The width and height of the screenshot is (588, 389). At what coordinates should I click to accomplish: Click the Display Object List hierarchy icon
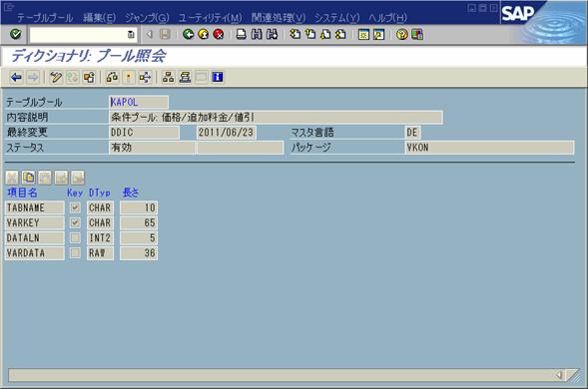click(x=168, y=78)
